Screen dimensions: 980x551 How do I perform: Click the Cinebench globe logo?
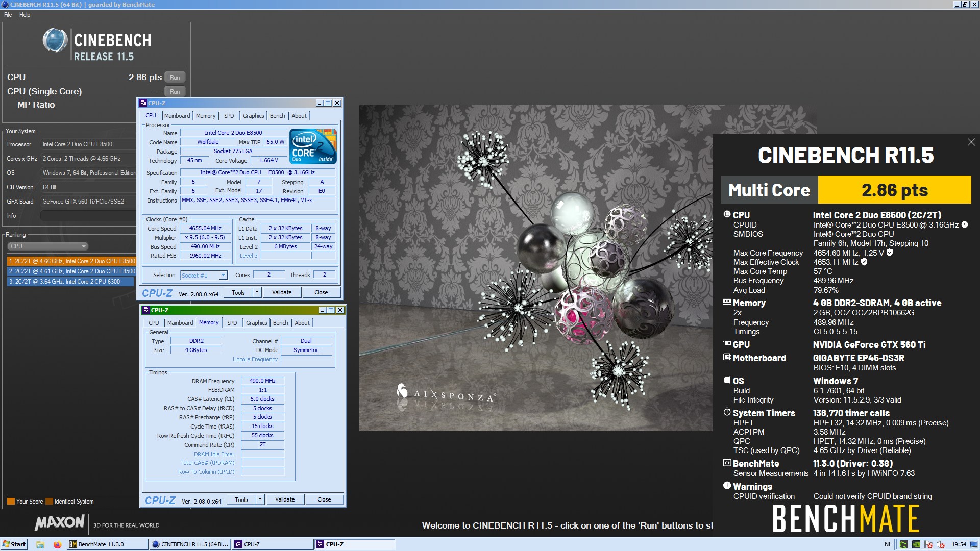coord(55,41)
